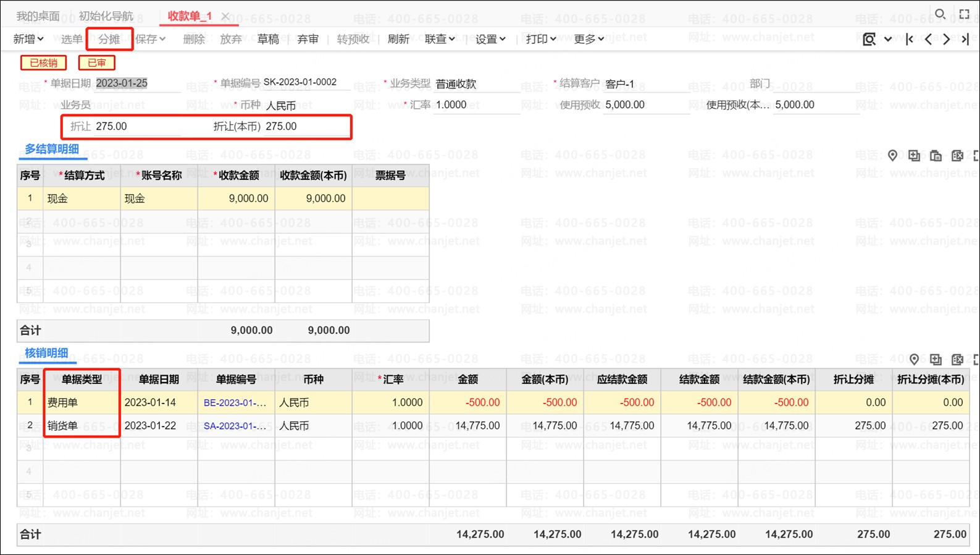The width and height of the screenshot is (980, 555).
Task: Select the 收款单_1 tab
Action: pyautogui.click(x=190, y=16)
